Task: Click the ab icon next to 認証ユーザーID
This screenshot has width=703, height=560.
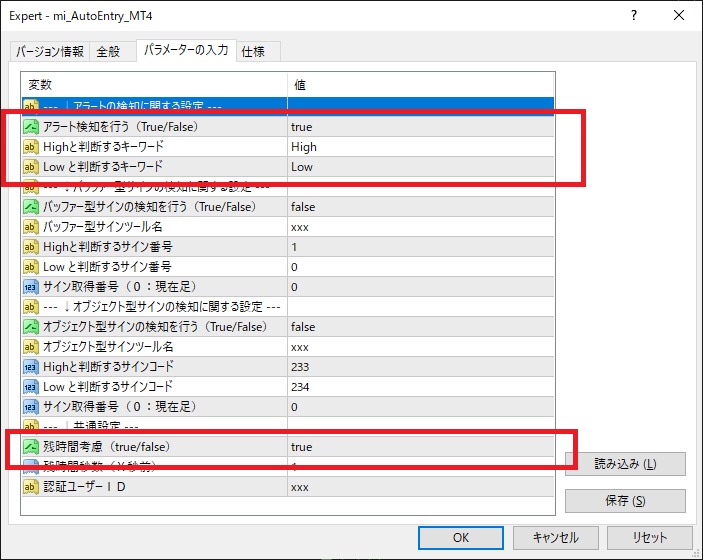Action: pyautogui.click(x=31, y=487)
